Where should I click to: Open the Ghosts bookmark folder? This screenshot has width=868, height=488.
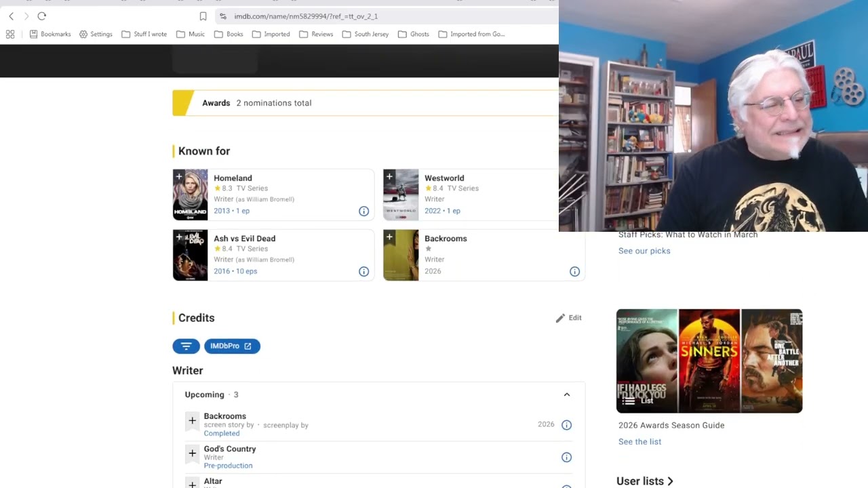[414, 34]
